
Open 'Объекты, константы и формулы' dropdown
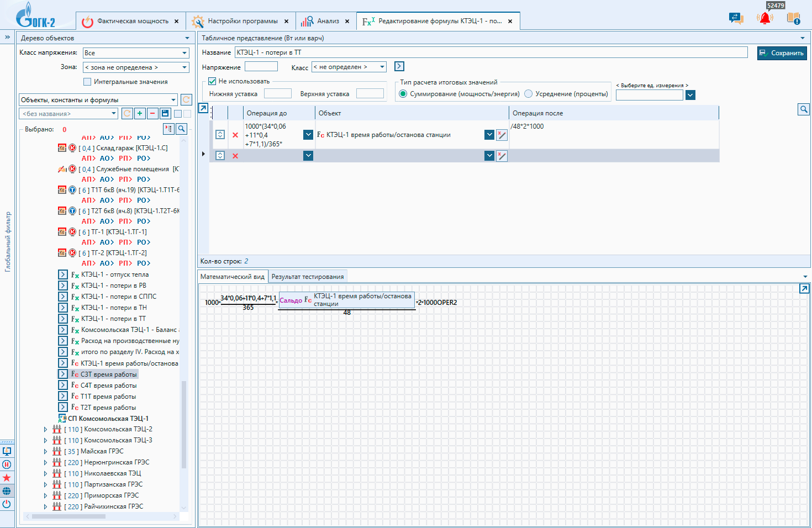click(x=98, y=100)
